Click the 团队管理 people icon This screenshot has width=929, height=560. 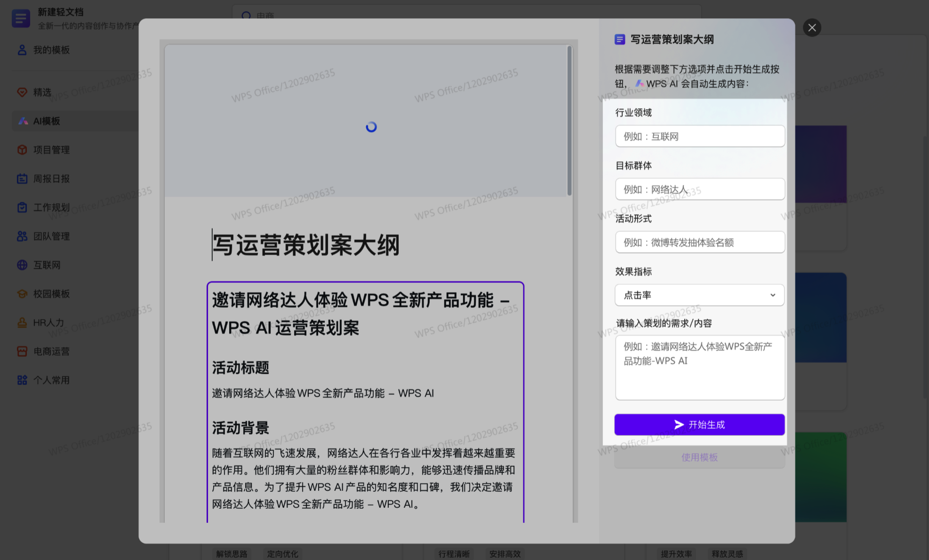(22, 236)
